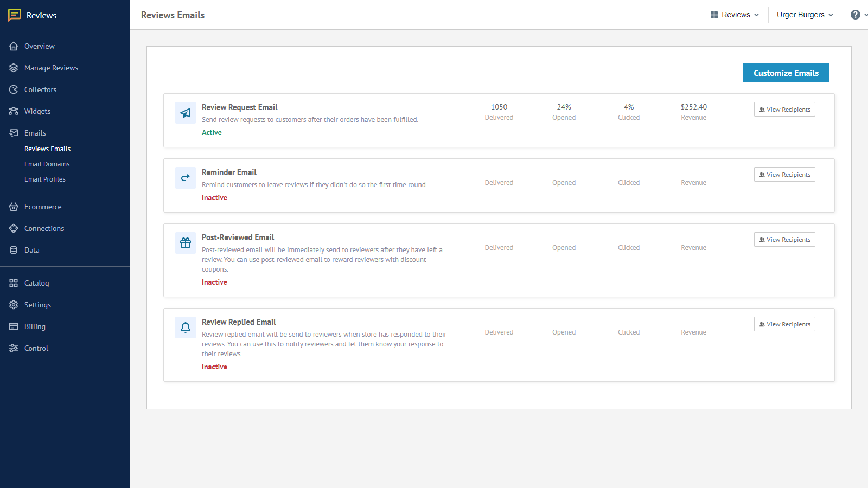The image size is (868, 488).
Task: Click the Review Request Email title
Action: [x=240, y=107]
